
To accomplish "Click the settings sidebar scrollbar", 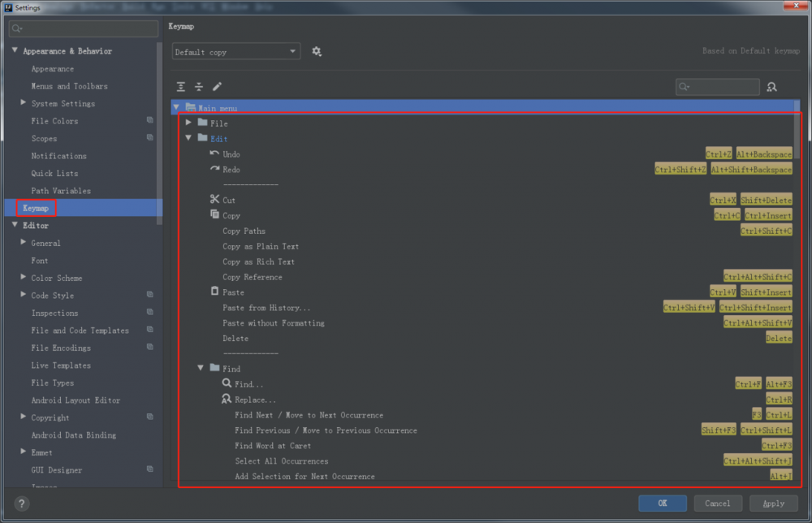I will [x=159, y=135].
